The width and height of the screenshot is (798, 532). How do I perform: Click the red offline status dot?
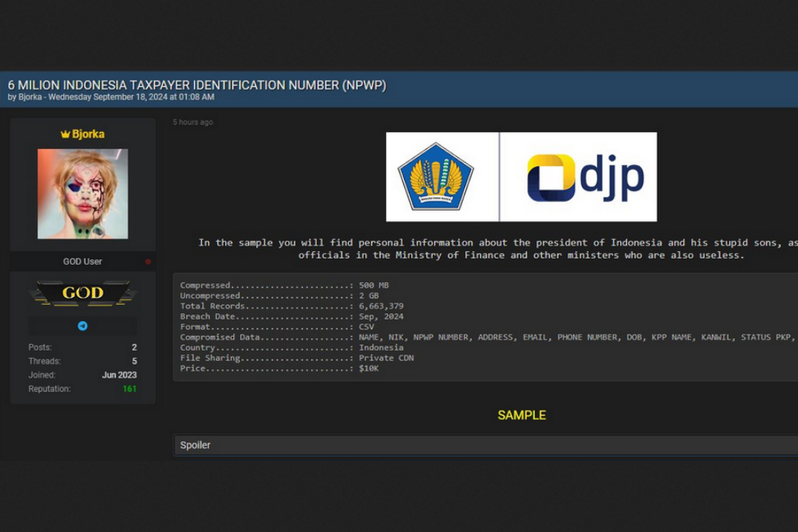[148, 262]
